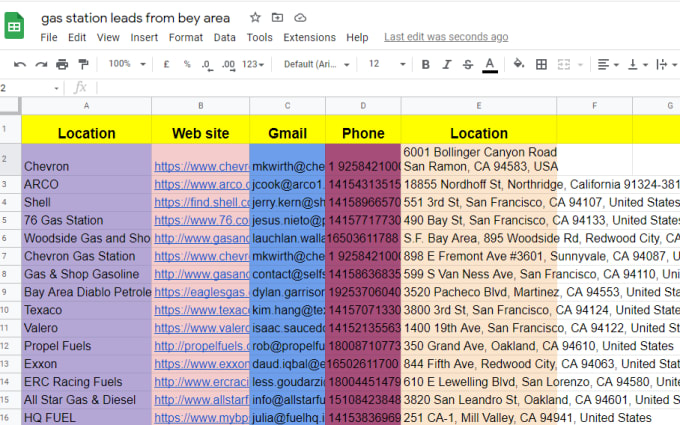Open the propelfuels website link
Image resolution: width=680 pixels, height=425 pixels.
pyautogui.click(x=201, y=346)
